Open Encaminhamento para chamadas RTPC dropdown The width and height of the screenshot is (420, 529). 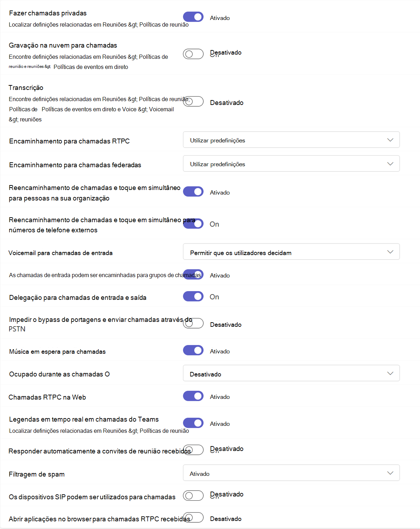[291, 140]
